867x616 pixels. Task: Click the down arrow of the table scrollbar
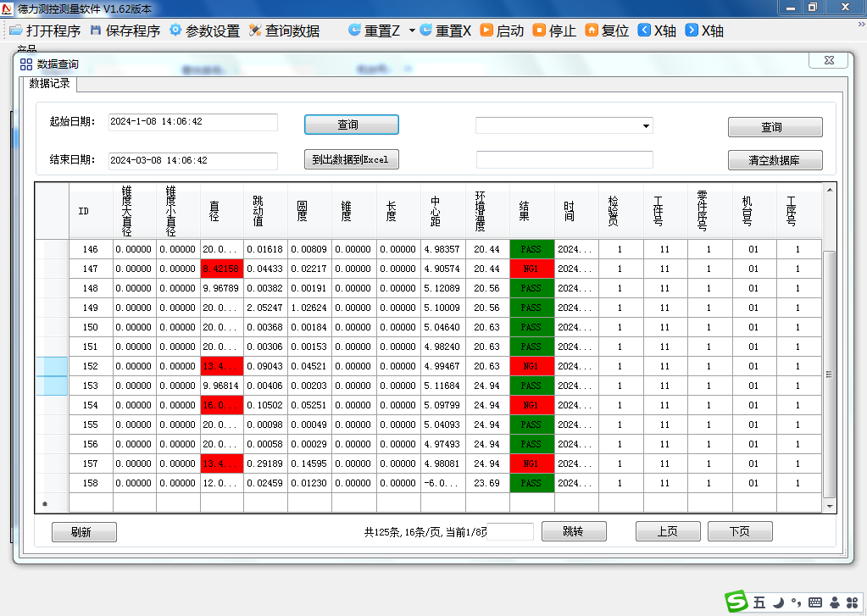tap(829, 505)
